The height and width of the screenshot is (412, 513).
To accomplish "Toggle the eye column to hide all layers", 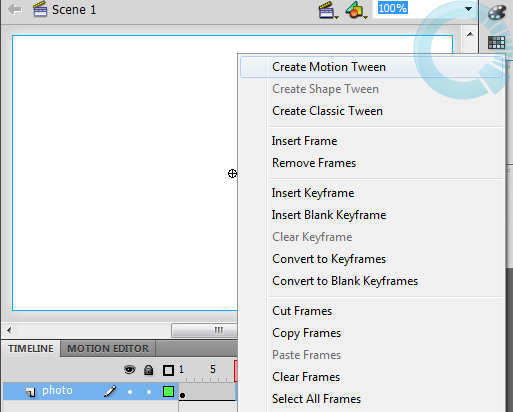I will 130,370.
